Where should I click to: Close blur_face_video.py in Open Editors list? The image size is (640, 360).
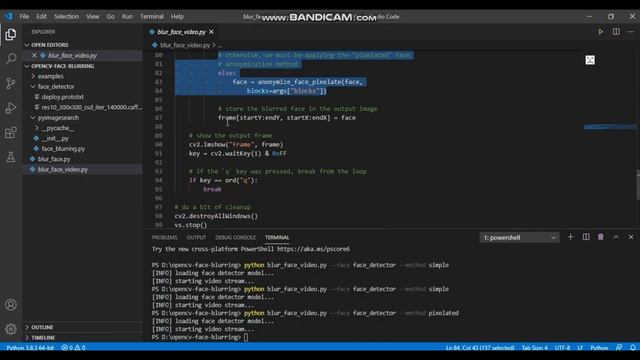(34, 55)
